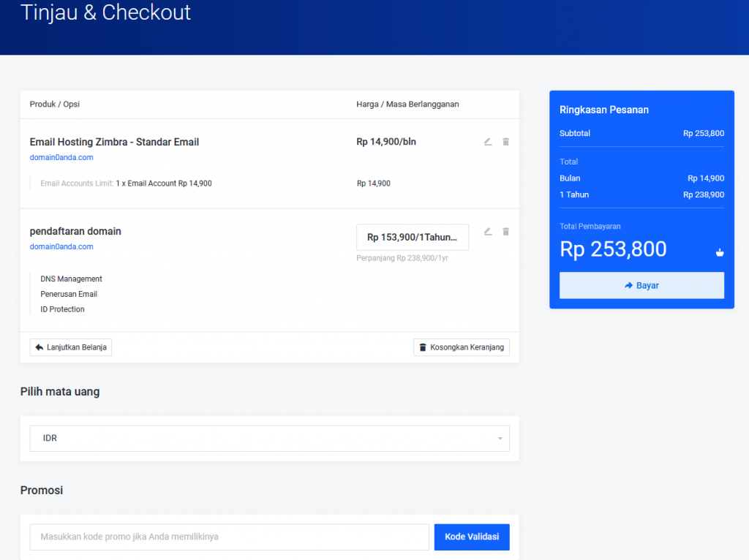Delete Email Hosting Zimbra from cart
Image resolution: width=749 pixels, height=560 pixels.
[x=505, y=142]
